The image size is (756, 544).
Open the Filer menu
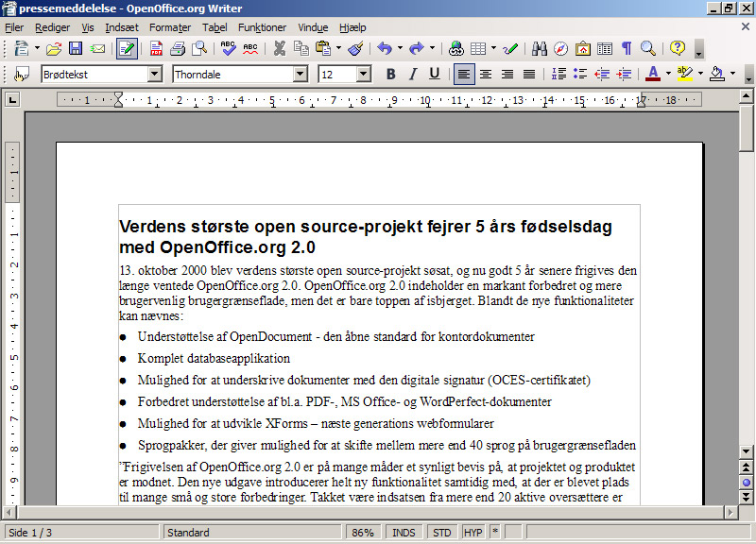pyautogui.click(x=14, y=27)
